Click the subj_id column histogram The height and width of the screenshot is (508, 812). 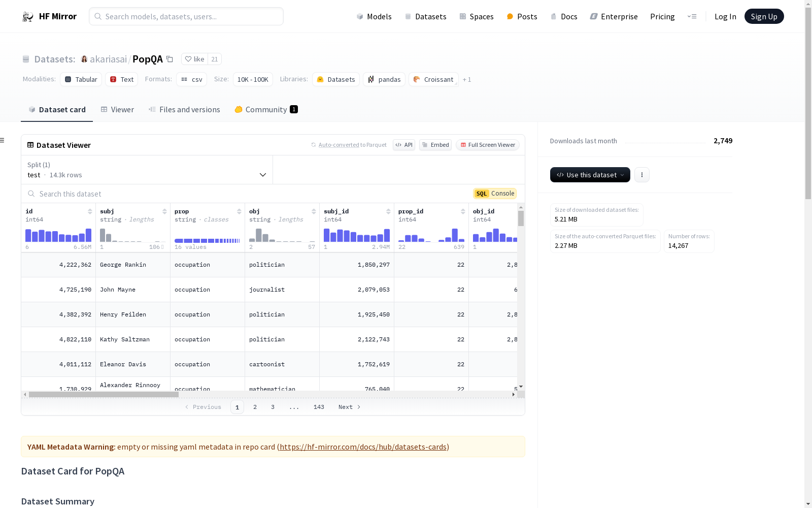pos(357,235)
